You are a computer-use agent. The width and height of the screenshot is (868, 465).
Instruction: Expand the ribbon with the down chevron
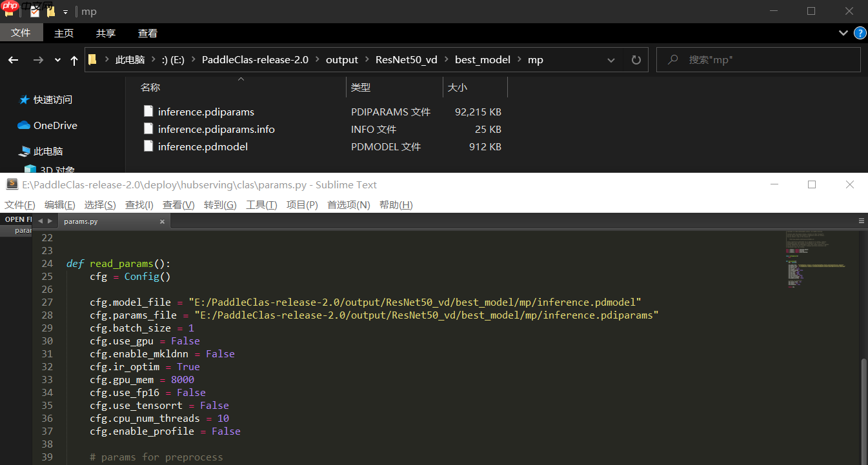[843, 32]
